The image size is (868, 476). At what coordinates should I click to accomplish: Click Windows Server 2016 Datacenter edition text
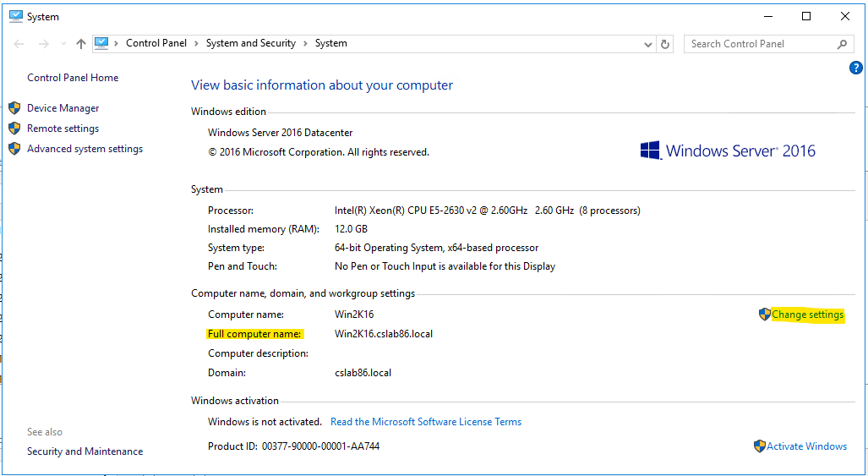[x=280, y=133]
